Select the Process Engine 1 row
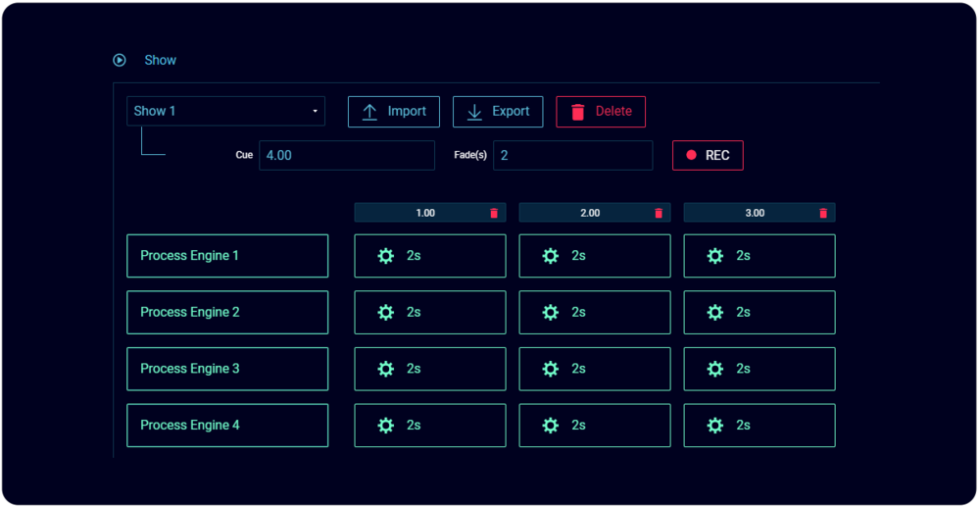Screen dimensions: 980x507 [227, 256]
